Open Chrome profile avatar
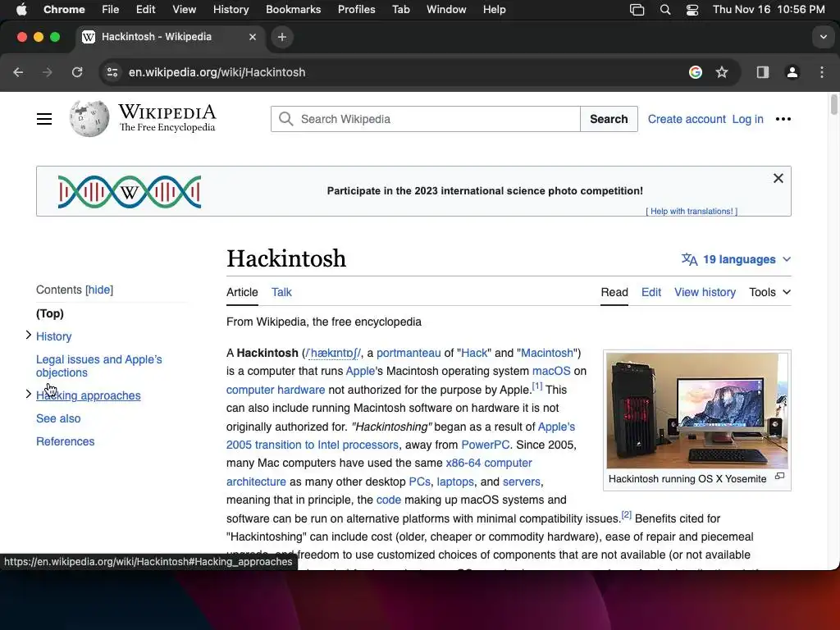 pyautogui.click(x=792, y=72)
